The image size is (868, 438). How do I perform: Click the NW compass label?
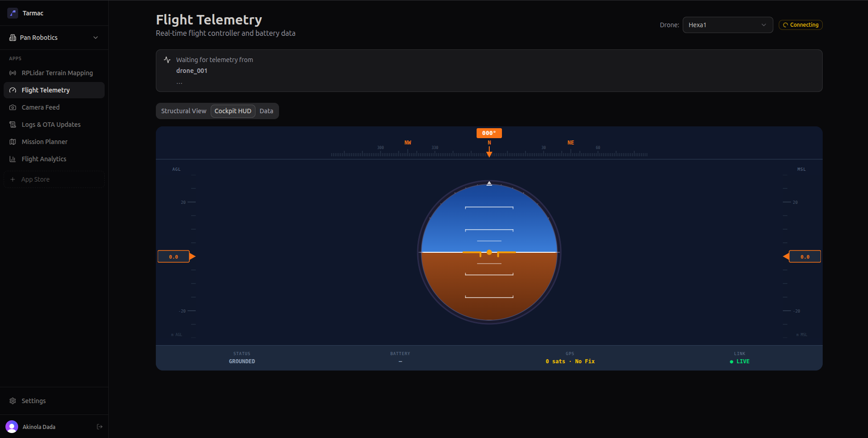pyautogui.click(x=408, y=143)
